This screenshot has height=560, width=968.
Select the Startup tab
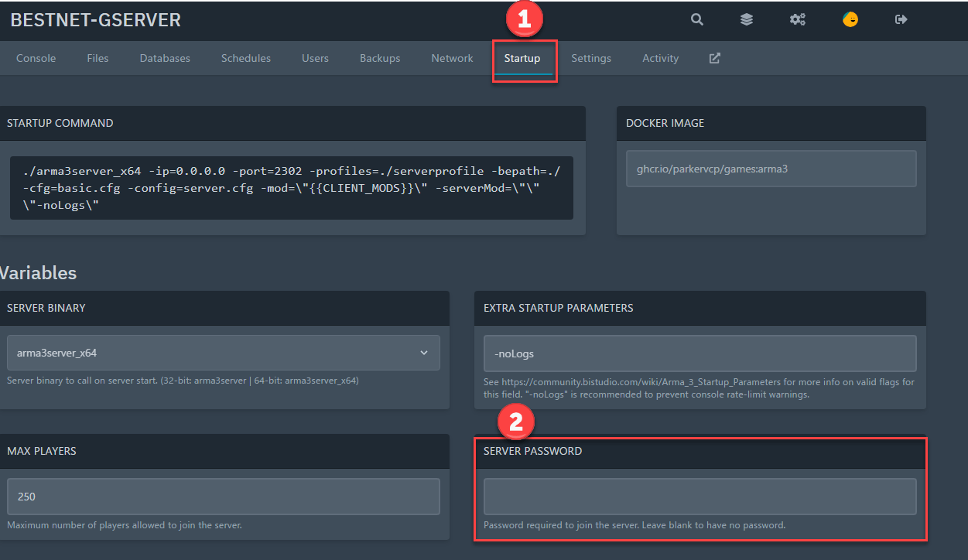522,58
